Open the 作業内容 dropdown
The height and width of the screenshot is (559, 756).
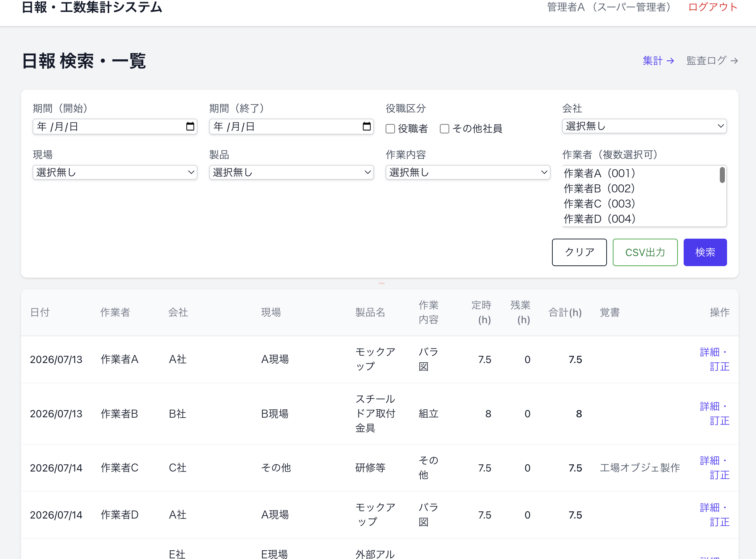coord(468,172)
